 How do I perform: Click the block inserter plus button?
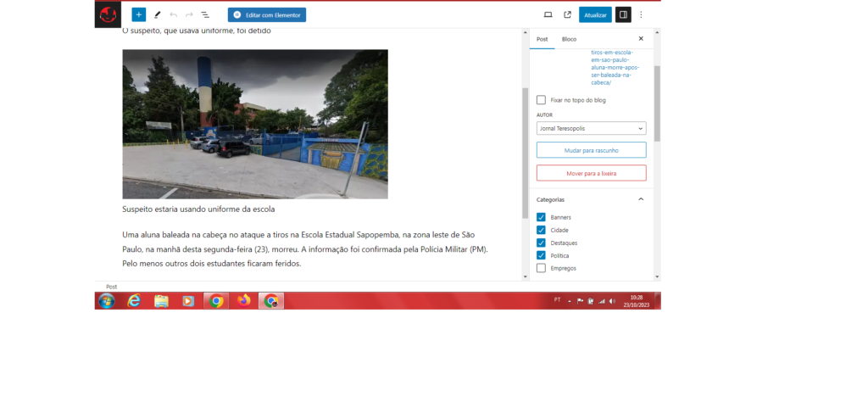[x=139, y=14]
